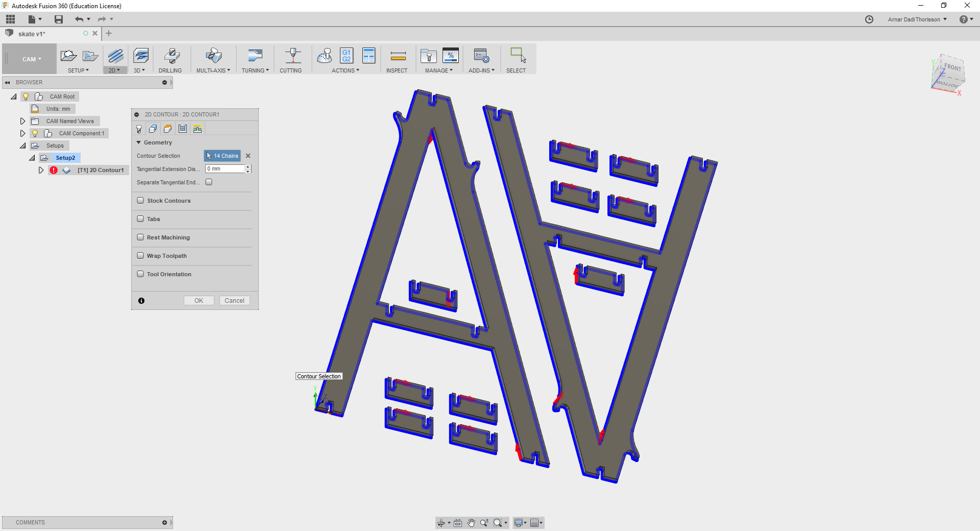Viewport: 980px width, 531px height.
Task: Add a new document tab
Action: pos(109,34)
